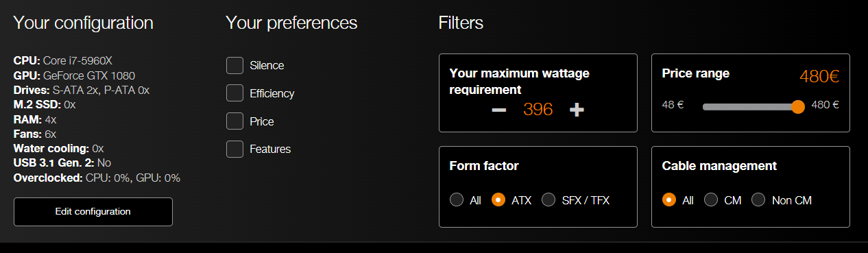Select All under Cable management
This screenshot has width=868, height=253.
click(669, 200)
